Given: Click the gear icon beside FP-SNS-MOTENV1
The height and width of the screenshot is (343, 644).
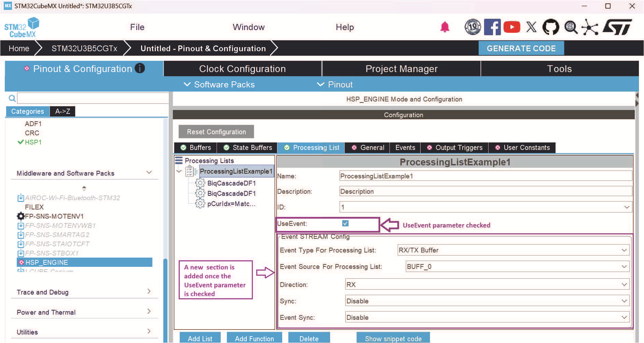Looking at the screenshot, I should (20, 216).
